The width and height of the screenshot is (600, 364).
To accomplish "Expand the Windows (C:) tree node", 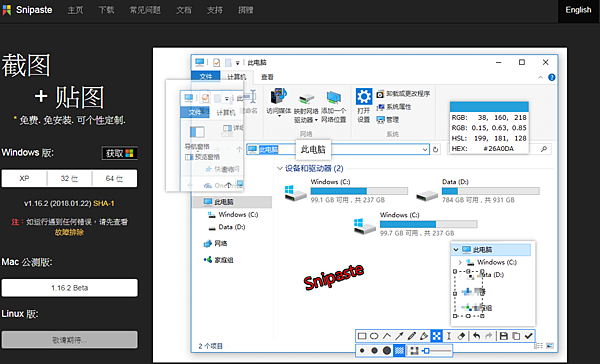I will click(460, 263).
